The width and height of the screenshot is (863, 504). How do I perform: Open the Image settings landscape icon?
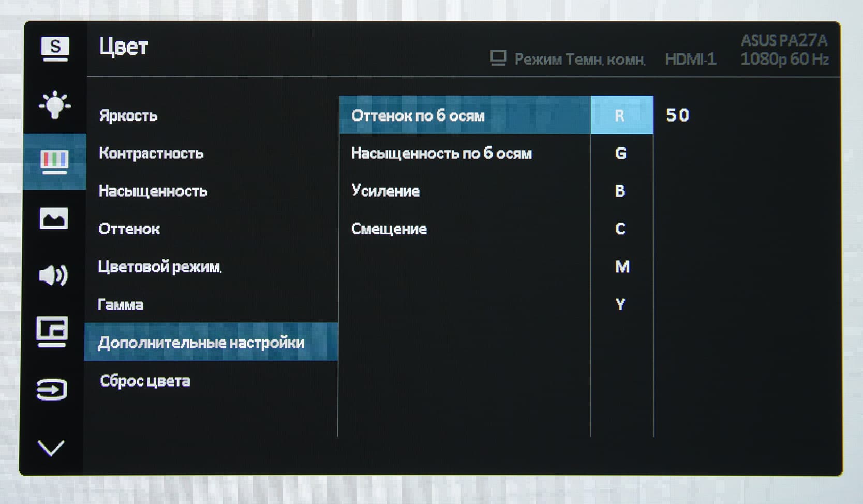pos(54,218)
